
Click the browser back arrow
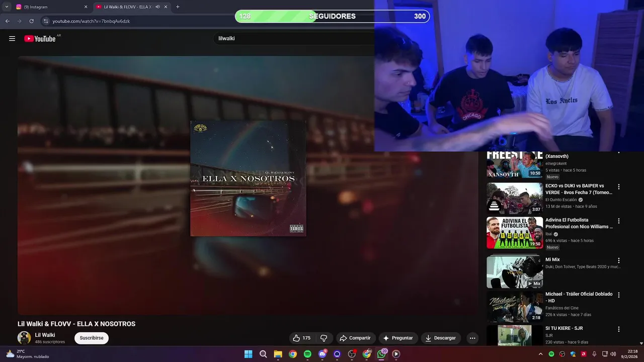tap(7, 21)
